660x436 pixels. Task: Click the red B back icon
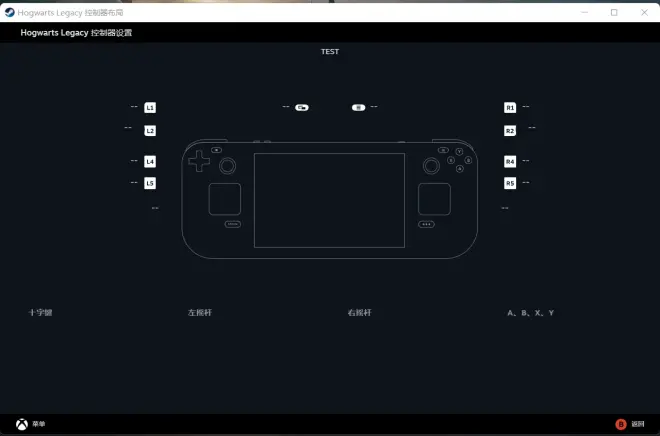point(621,424)
